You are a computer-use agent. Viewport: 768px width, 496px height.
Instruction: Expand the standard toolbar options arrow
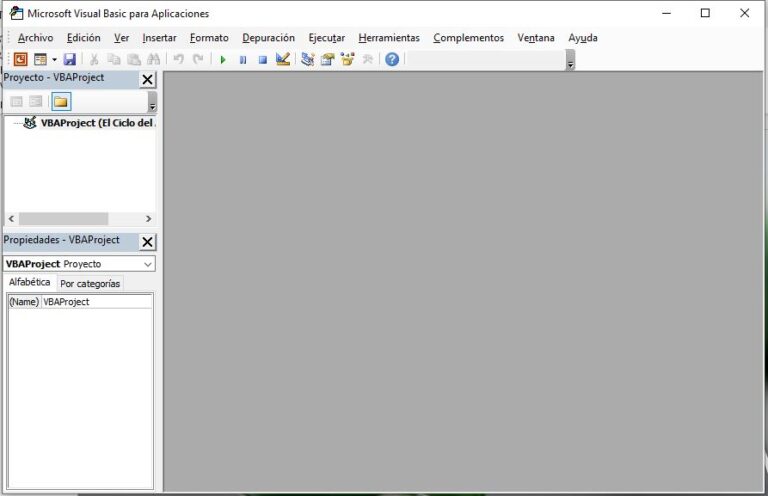pos(570,60)
